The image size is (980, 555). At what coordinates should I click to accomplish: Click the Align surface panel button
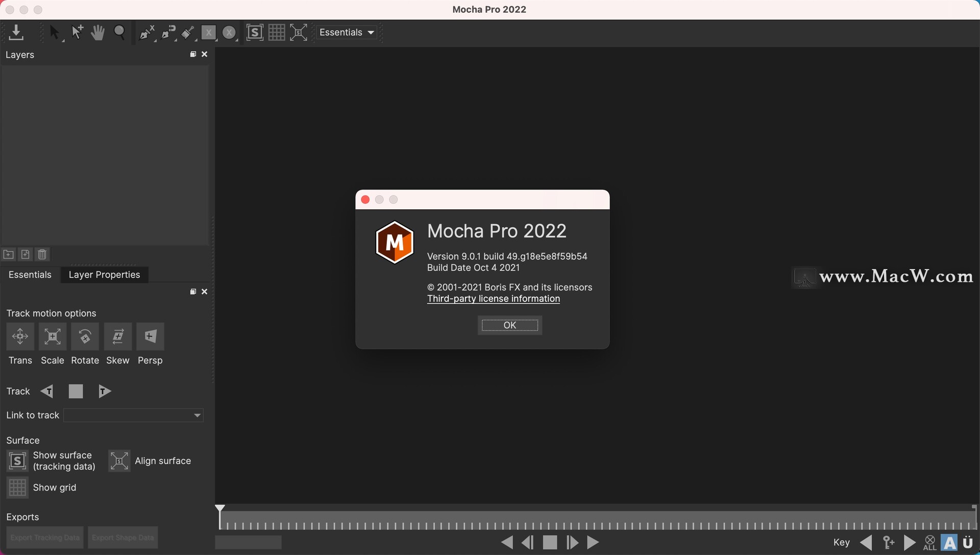119,461
